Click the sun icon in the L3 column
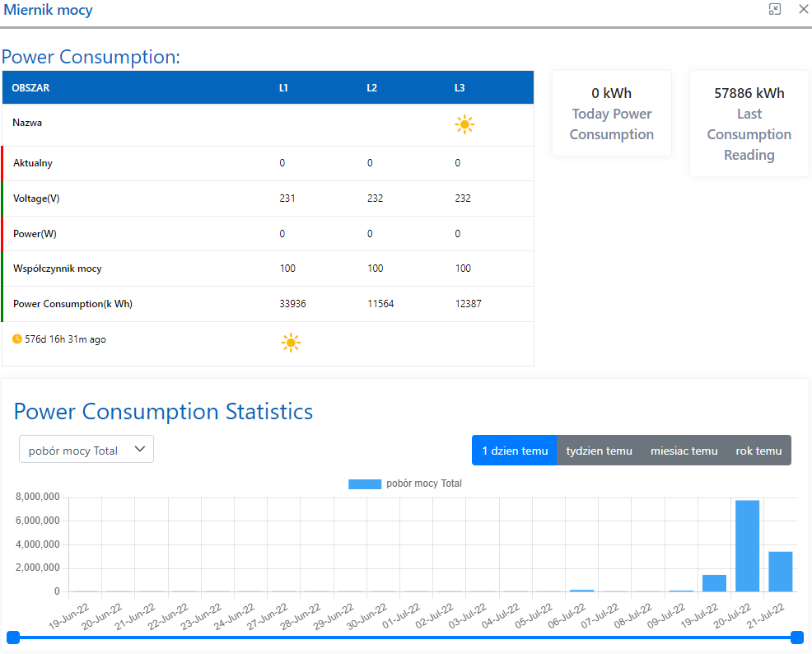812x654 pixels. point(464,125)
